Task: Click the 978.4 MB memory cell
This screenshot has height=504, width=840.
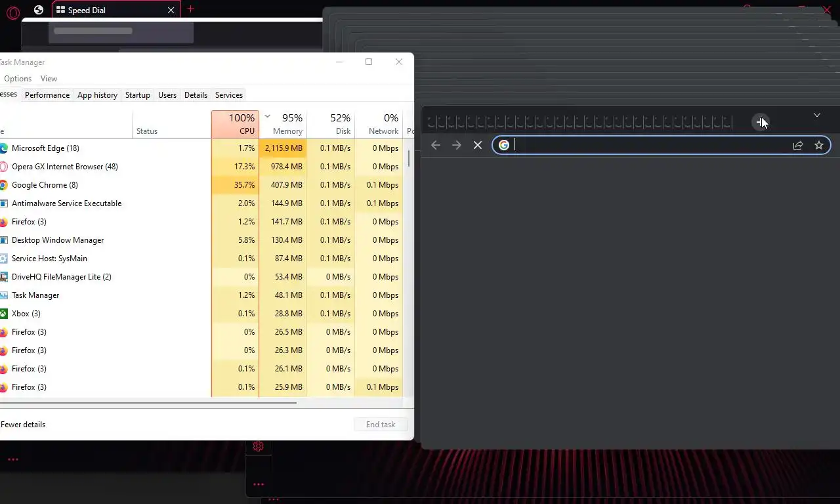Action: 283,167
